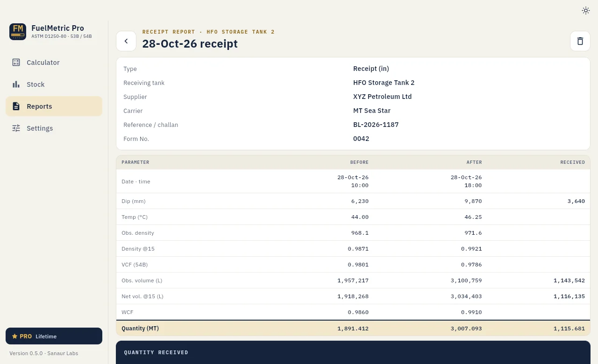The width and height of the screenshot is (598, 364).
Task: Click the after VCF value 0.9786
Action: click(x=471, y=265)
